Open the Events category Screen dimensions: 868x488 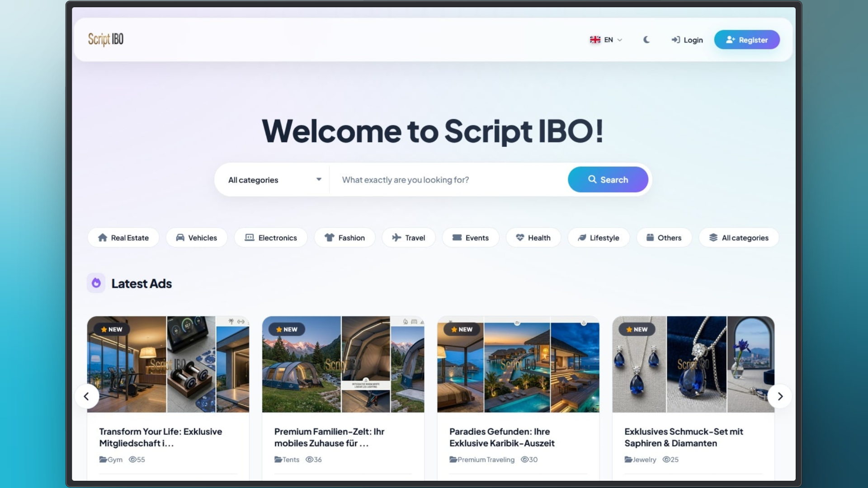tap(471, 238)
